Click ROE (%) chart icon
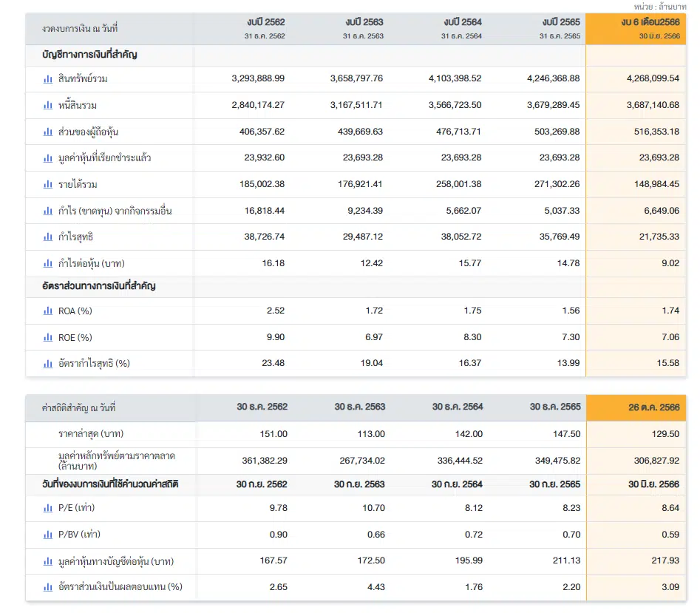This screenshot has height=613, width=700. [x=48, y=337]
